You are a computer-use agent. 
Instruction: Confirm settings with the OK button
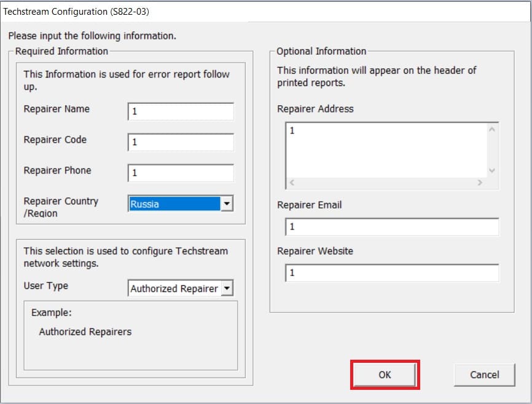tap(385, 374)
